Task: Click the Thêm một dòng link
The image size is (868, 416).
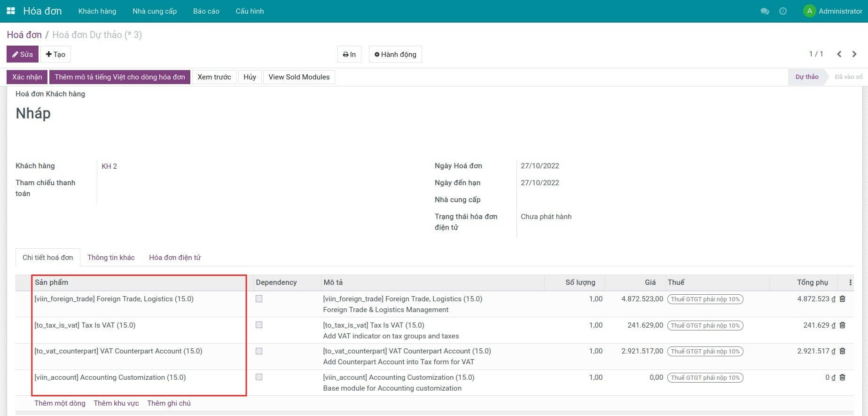Action: (x=60, y=403)
